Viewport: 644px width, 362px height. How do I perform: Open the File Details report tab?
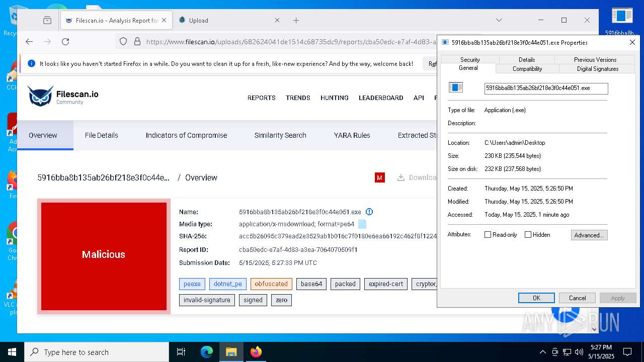tap(101, 135)
